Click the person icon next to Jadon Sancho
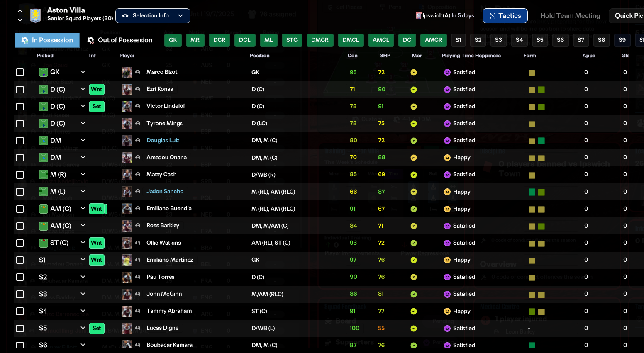Screen dimensions: 644x353 pos(138,192)
